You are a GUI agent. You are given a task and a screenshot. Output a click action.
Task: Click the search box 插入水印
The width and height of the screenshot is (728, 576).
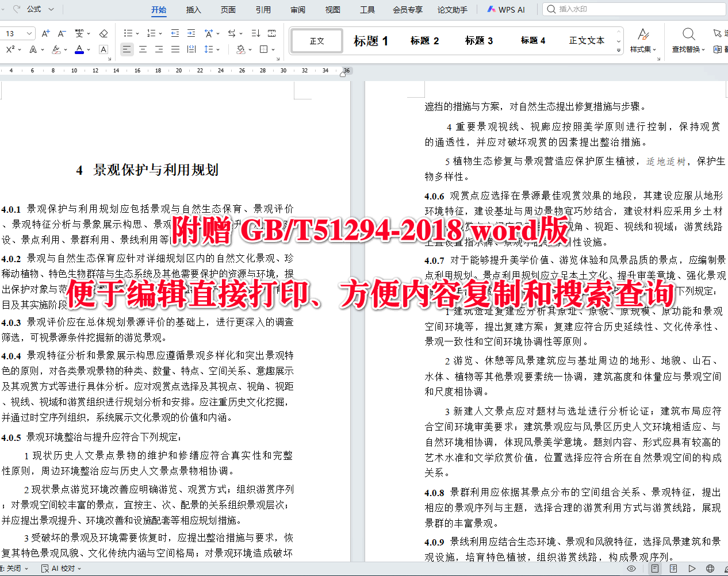(x=635, y=9)
